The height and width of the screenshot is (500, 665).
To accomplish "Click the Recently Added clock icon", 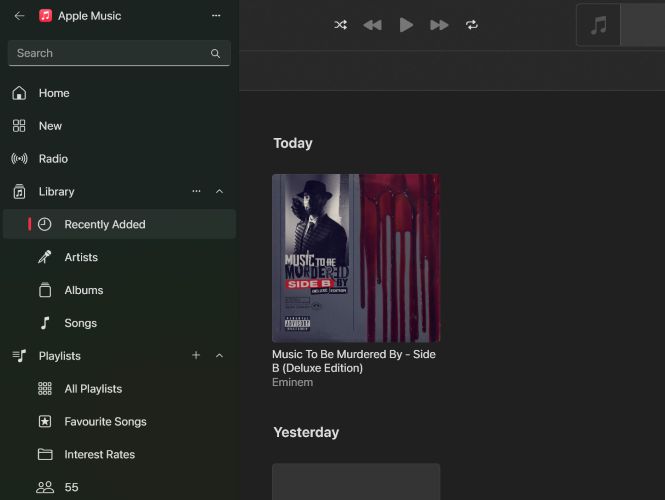I will [45, 224].
